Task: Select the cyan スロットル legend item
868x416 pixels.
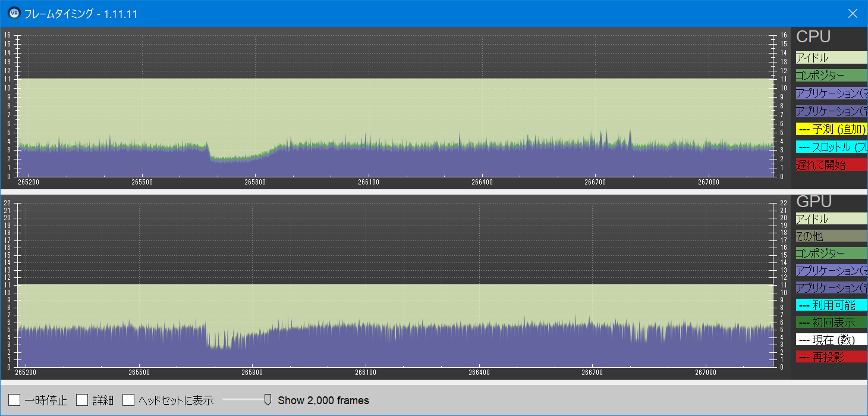Action: (831, 147)
